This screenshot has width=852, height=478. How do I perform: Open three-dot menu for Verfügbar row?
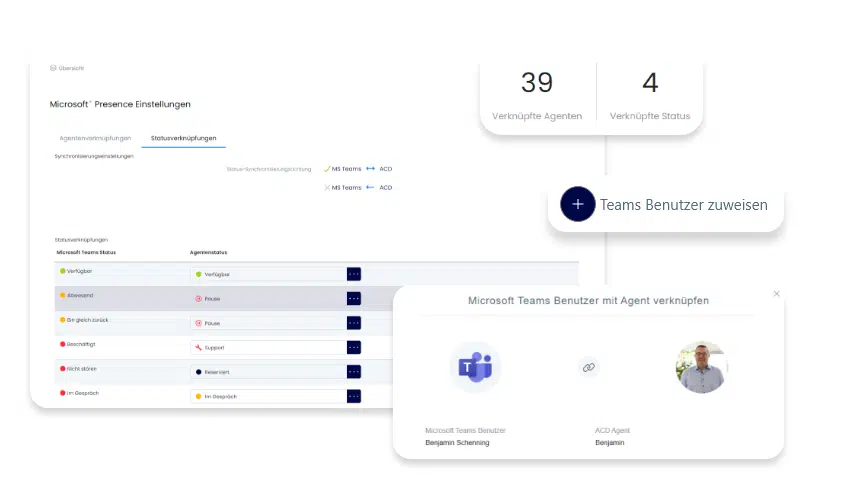[353, 274]
